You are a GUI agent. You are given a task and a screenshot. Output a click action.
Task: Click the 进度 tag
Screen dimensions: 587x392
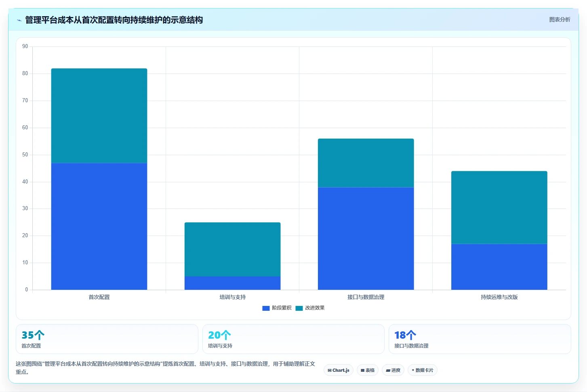coord(393,370)
